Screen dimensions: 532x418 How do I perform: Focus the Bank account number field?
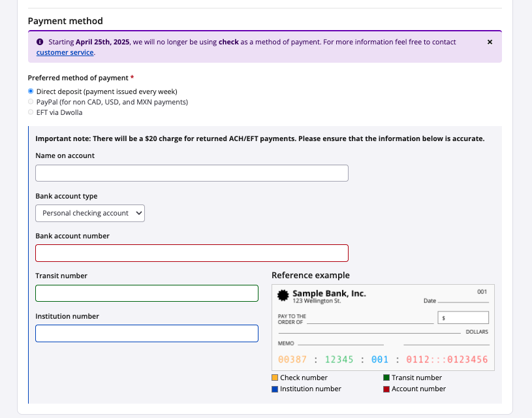[x=191, y=253]
